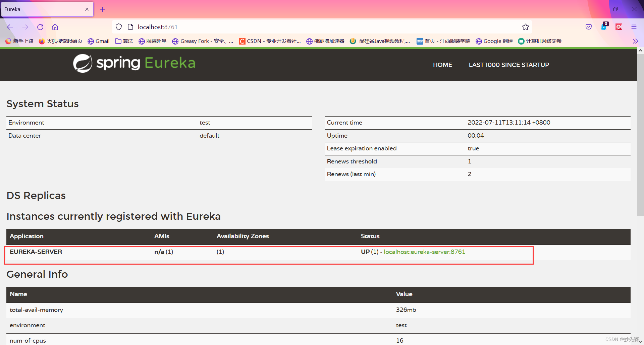Restore down the browser window

point(615,9)
